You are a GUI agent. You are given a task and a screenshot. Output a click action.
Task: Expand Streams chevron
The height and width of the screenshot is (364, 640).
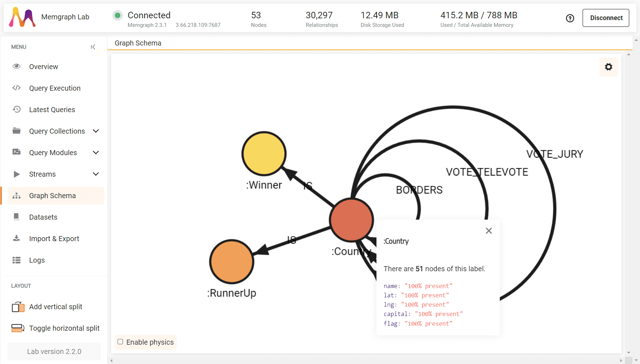coord(96,174)
